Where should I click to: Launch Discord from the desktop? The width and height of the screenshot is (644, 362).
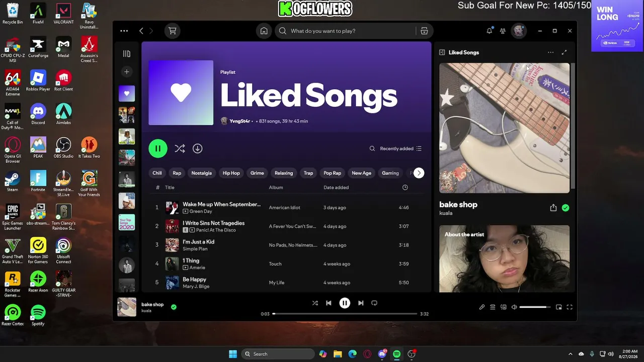38,114
